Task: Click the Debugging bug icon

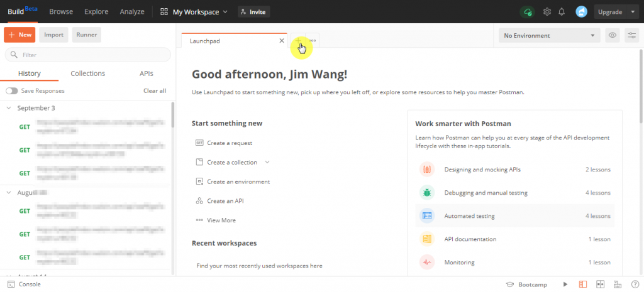Action: pos(427,193)
